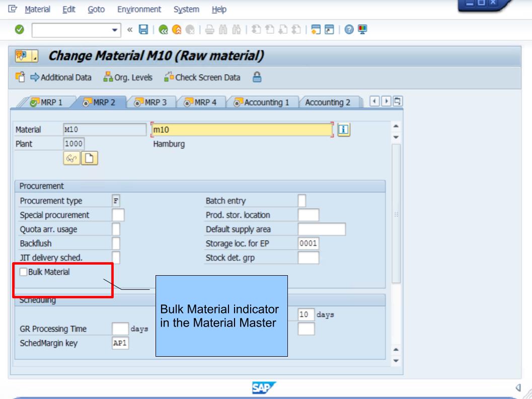The width and height of the screenshot is (532, 399).
Task: Click the Find binoculars icon
Action: (x=223, y=30)
